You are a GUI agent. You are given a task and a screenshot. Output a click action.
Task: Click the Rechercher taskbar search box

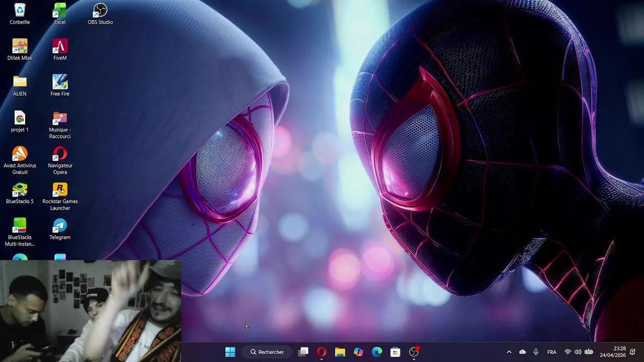coord(268,352)
